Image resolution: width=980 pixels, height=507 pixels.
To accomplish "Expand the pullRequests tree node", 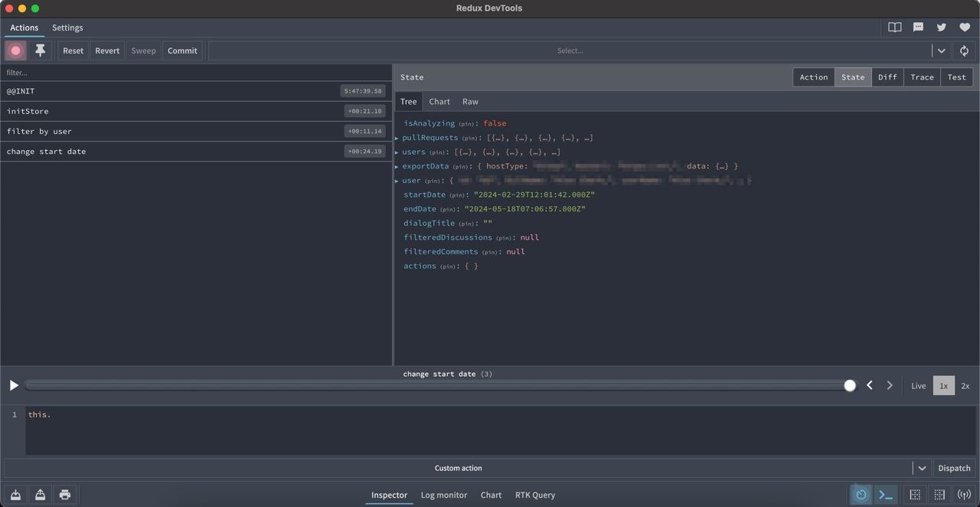I will [x=397, y=138].
